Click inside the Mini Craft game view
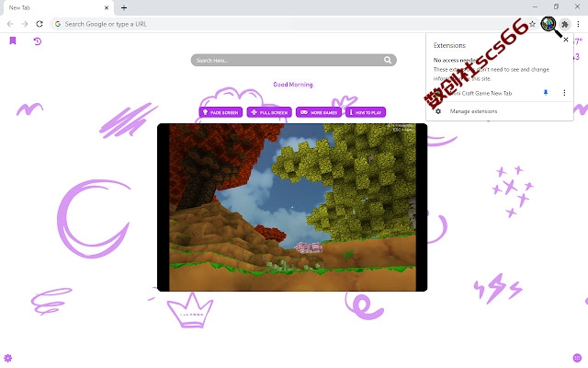 tap(292, 207)
